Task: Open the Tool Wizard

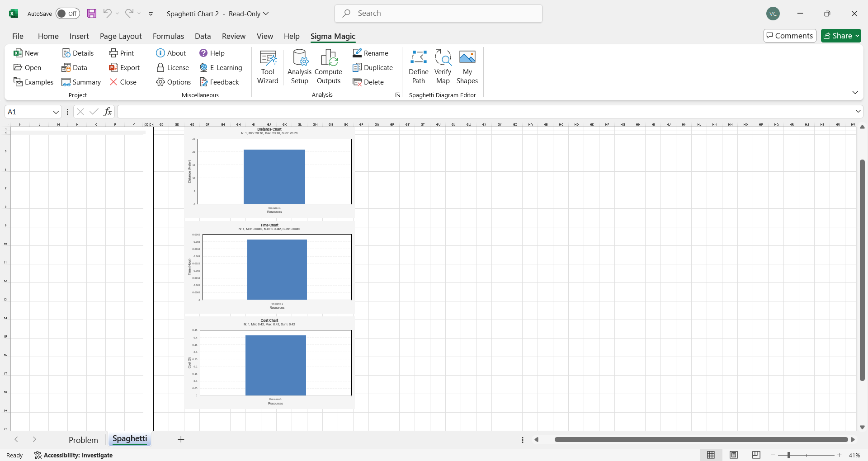Action: tap(268, 67)
